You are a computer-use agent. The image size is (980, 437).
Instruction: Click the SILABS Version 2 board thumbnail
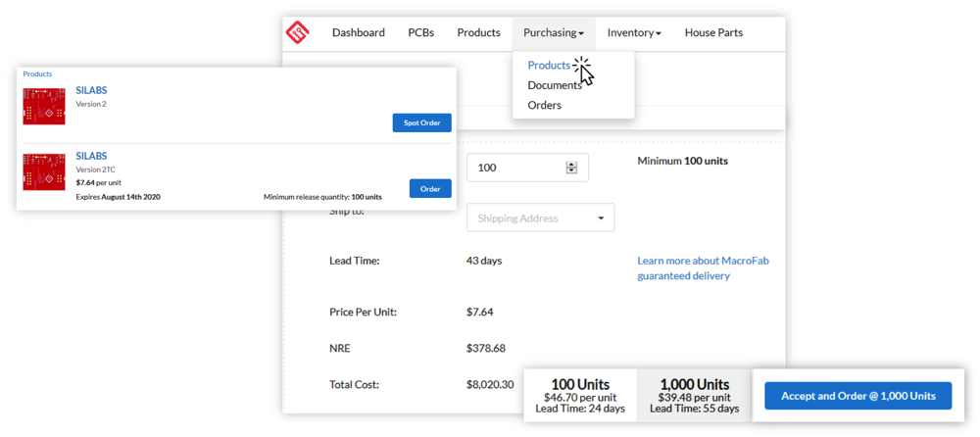[44, 106]
